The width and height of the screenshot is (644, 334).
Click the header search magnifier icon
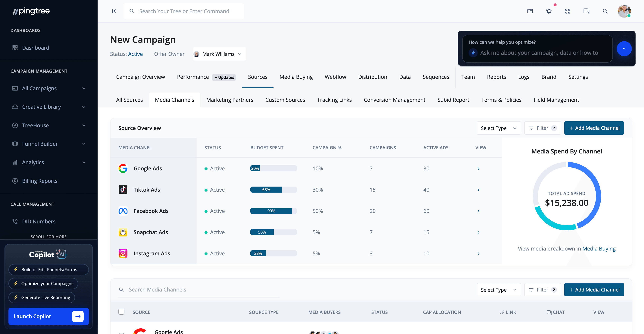click(x=605, y=11)
